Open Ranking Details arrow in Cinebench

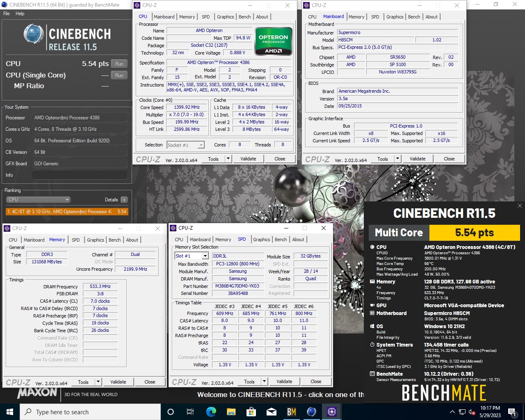click(124, 200)
